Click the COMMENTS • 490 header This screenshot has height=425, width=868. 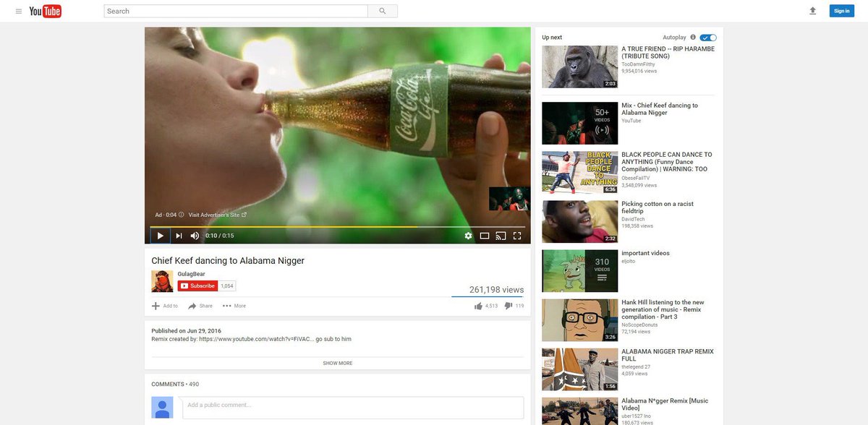pos(175,384)
